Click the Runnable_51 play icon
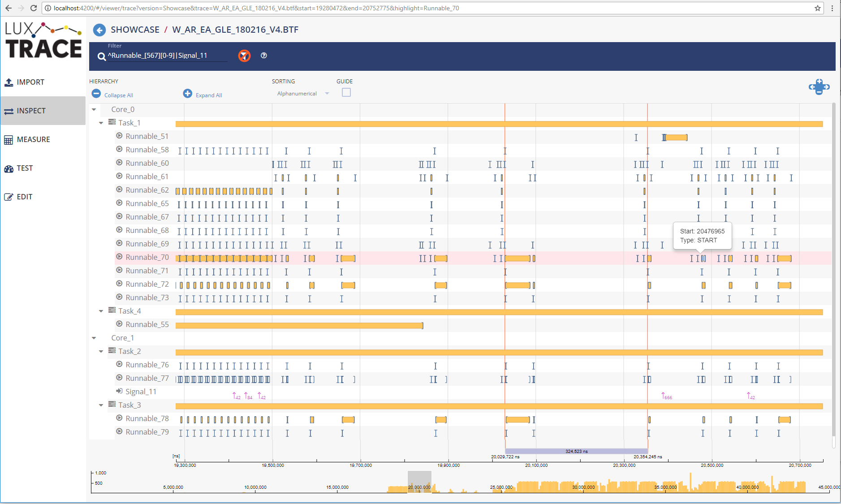This screenshot has height=504, width=841. click(x=119, y=136)
